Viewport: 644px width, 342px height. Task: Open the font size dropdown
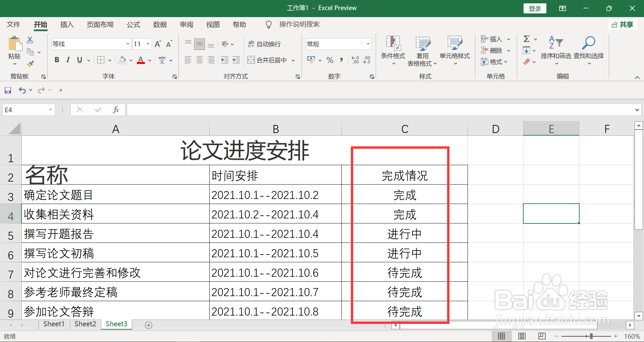[148, 44]
